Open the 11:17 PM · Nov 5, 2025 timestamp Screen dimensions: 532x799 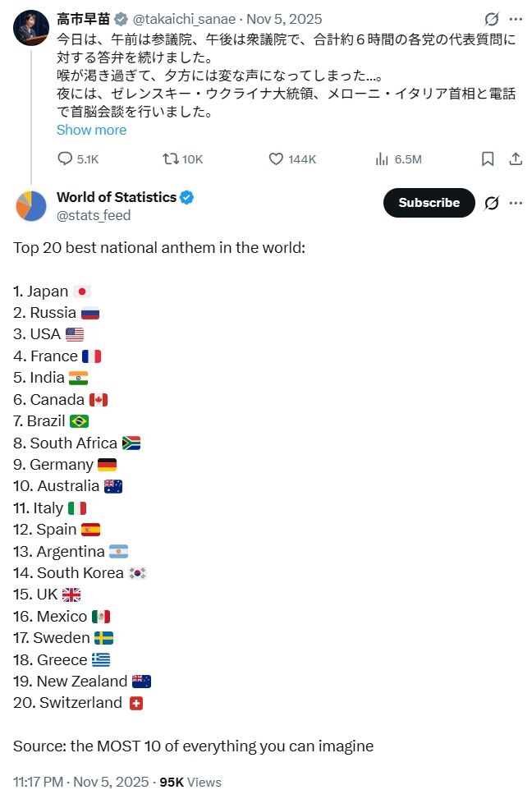click(80, 782)
